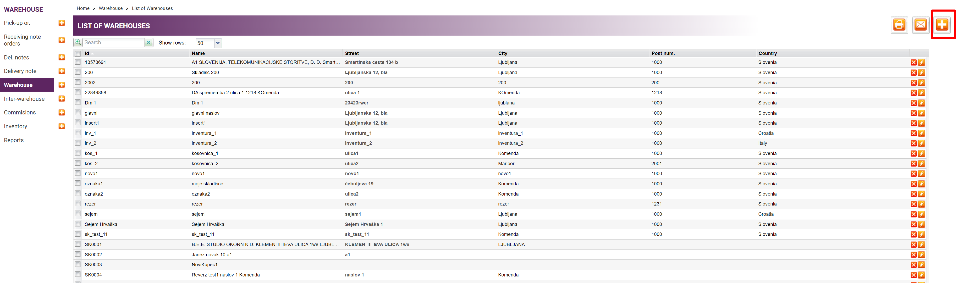
Task: Click plus icon beside Inventory menu
Action: 62,126
